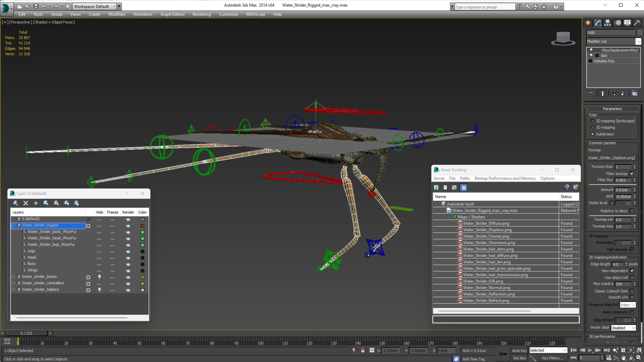Screen dimensions: 644x362
Task: Click Go to Start playback icon
Action: (x=574, y=350)
